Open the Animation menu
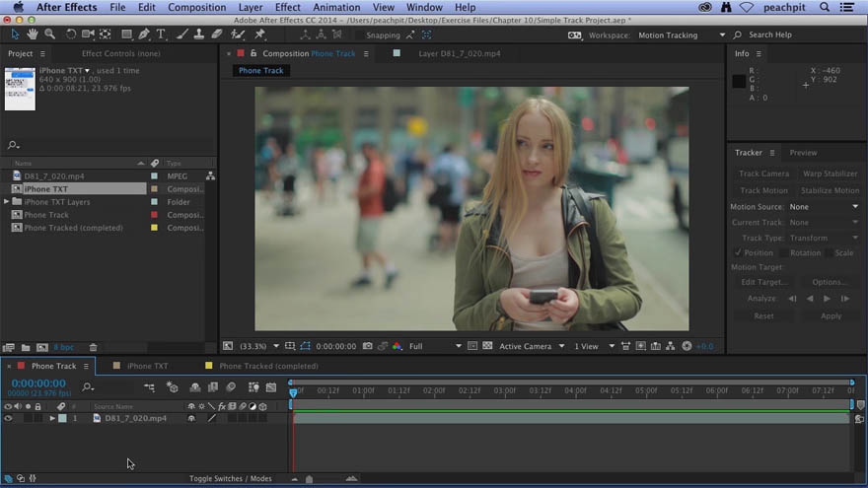Image resolution: width=868 pixels, height=488 pixels. [336, 7]
